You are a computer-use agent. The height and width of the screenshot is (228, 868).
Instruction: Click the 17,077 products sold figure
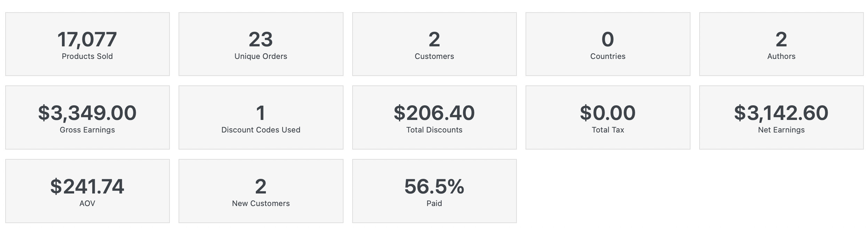point(87,39)
